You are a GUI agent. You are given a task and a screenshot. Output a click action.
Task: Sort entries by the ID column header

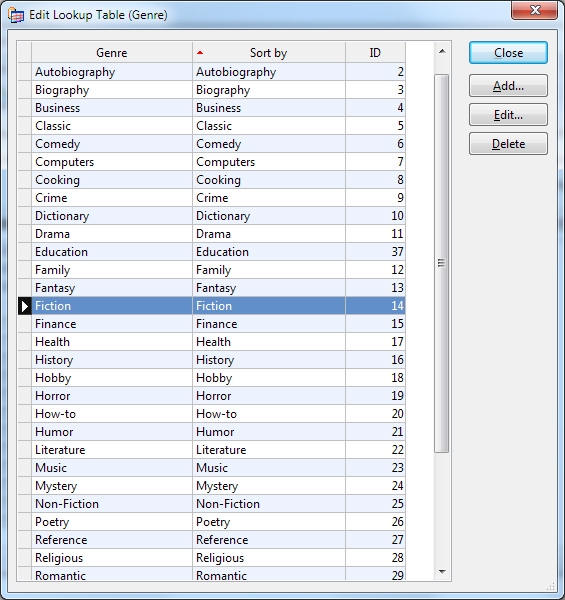375,53
